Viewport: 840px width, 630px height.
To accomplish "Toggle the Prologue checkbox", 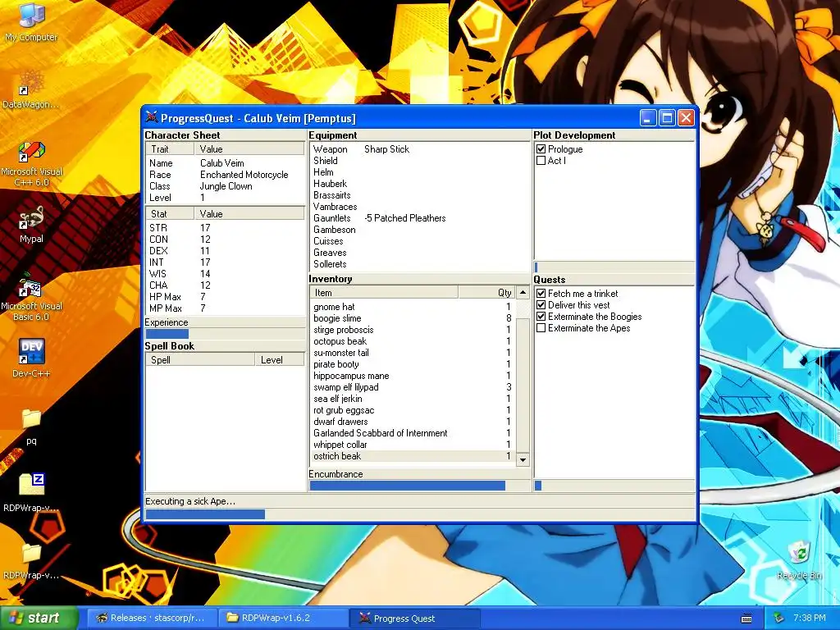I will tap(541, 149).
